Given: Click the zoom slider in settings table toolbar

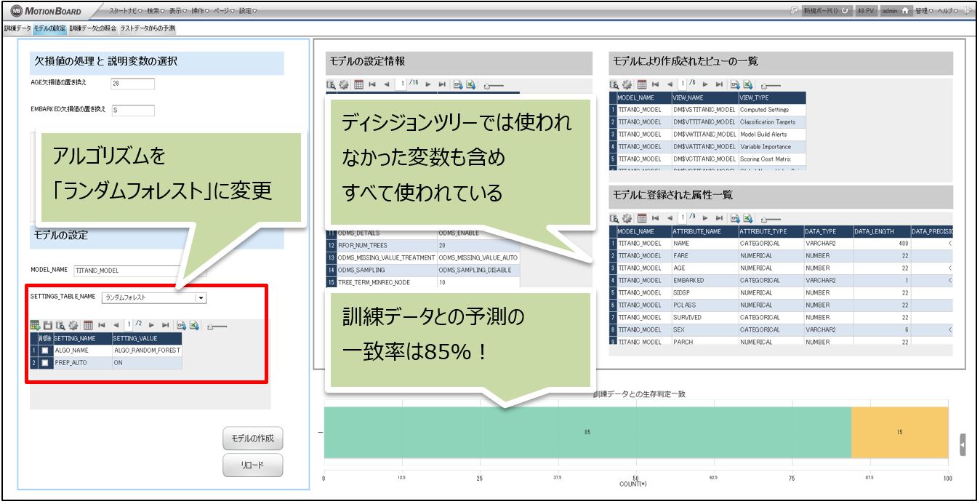Looking at the screenshot, I should 217,327.
